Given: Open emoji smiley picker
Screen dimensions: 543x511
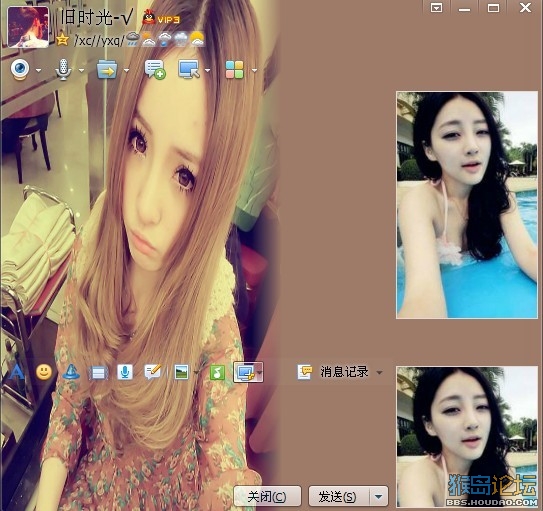Looking at the screenshot, I should (x=44, y=372).
